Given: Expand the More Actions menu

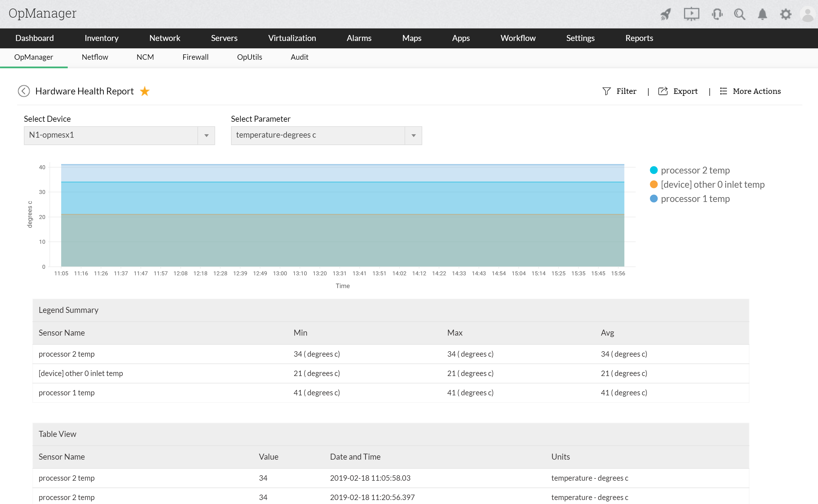Looking at the screenshot, I should tap(750, 91).
